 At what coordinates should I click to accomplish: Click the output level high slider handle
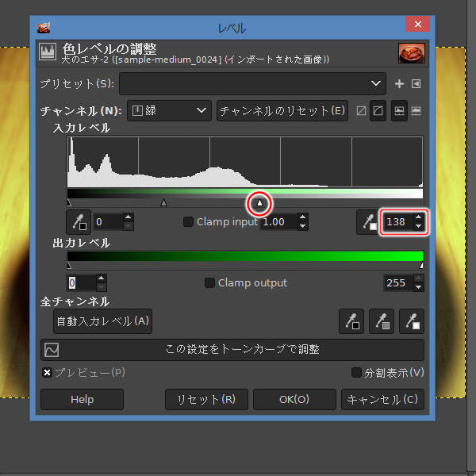421,265
